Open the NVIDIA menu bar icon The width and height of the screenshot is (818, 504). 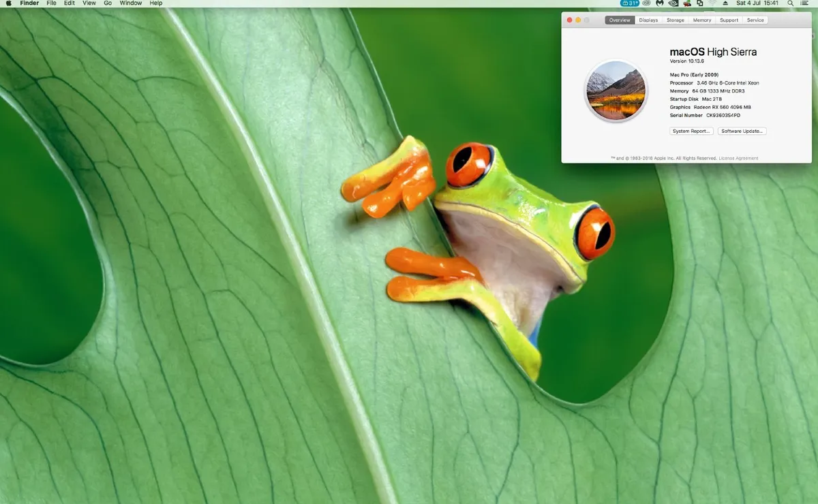pos(673,3)
